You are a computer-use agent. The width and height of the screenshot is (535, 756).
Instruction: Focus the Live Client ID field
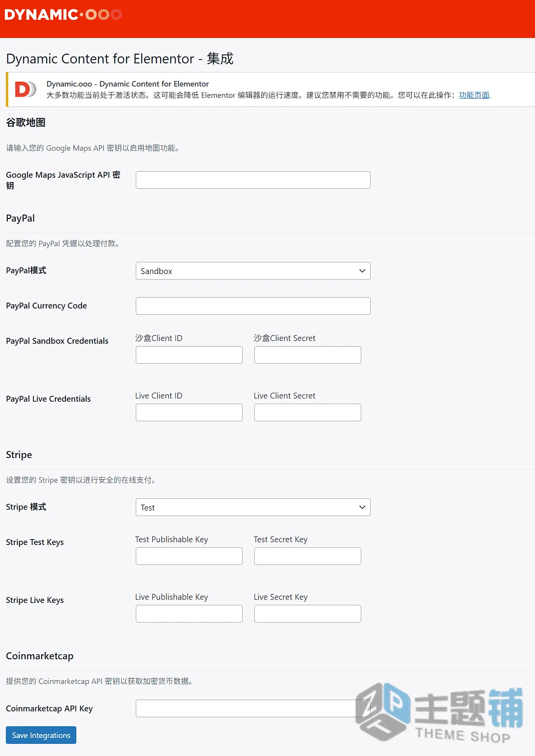[x=189, y=412]
